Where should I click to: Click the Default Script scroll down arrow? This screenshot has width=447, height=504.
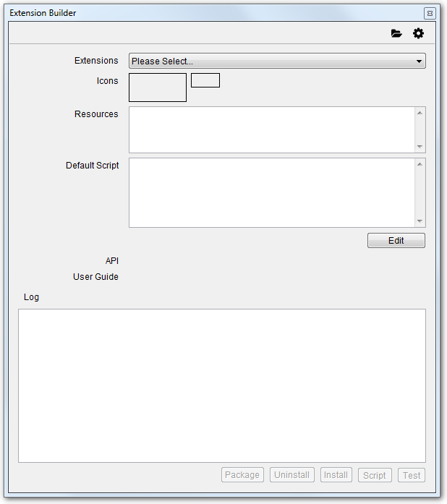[x=420, y=221]
